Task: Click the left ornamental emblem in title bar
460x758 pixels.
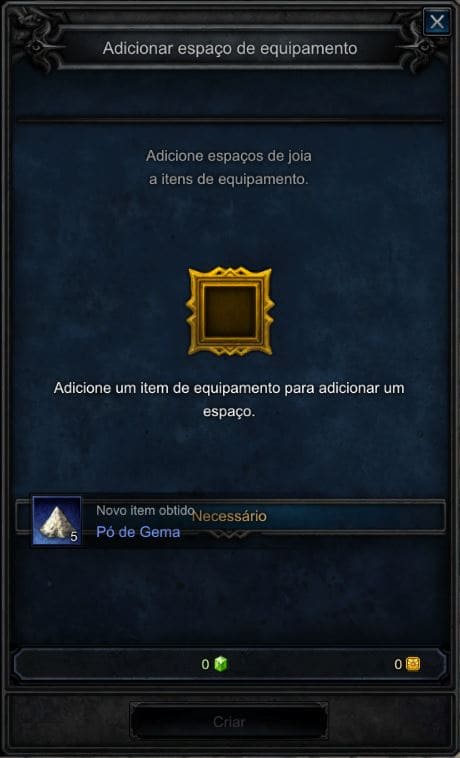Action: (36, 41)
